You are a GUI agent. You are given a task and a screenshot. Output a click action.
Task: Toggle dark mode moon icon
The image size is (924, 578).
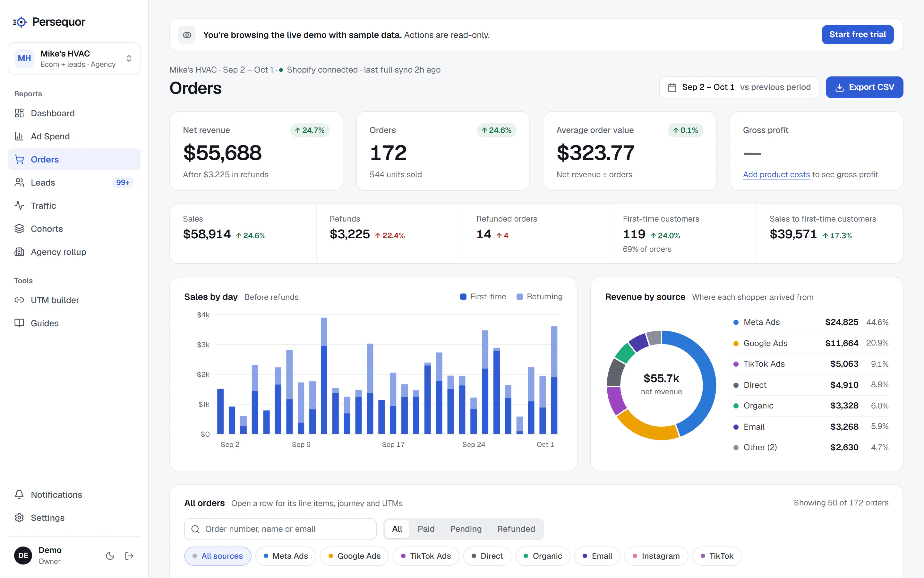[x=110, y=556]
